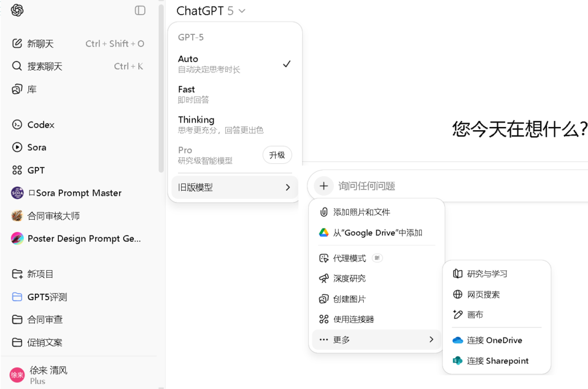Open the ChatGPT 5 model dropdown
This screenshot has width=588, height=389.
(211, 11)
